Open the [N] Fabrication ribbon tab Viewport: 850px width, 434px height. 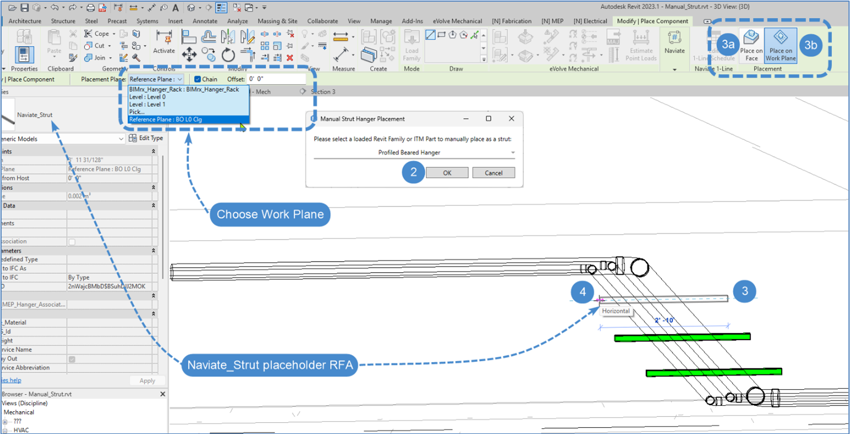[x=512, y=21]
